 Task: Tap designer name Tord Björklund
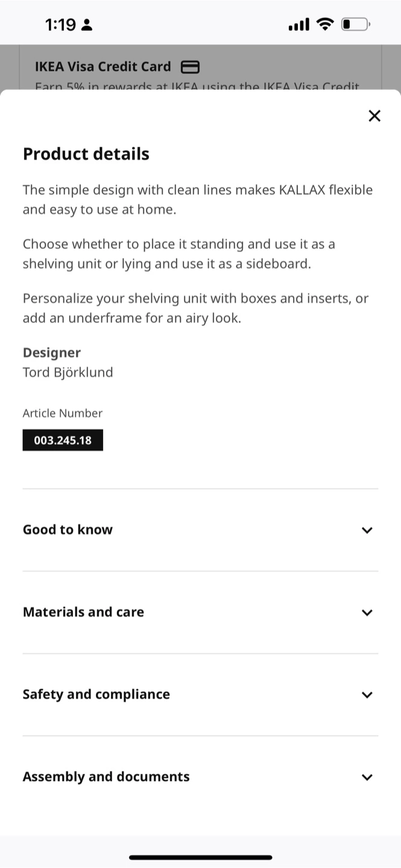(68, 373)
